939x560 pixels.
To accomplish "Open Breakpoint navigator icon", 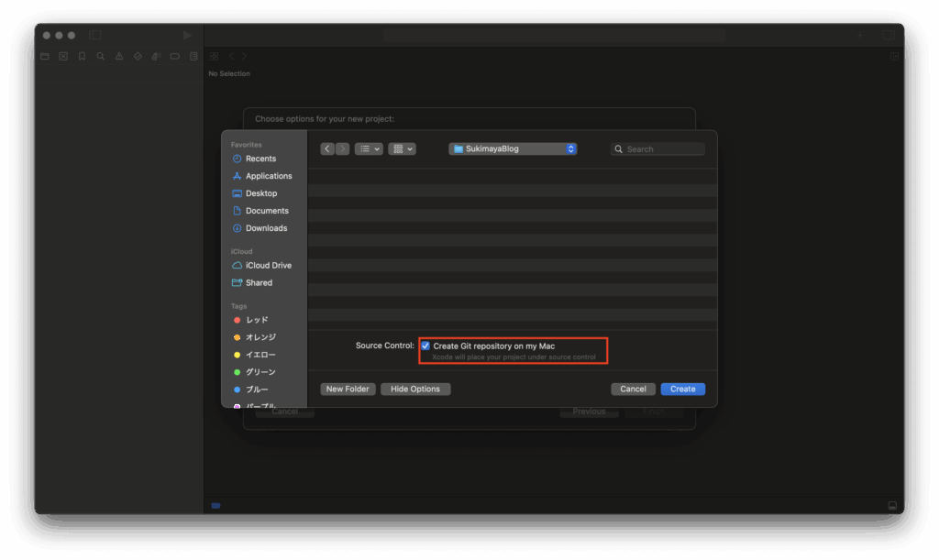I will [175, 56].
